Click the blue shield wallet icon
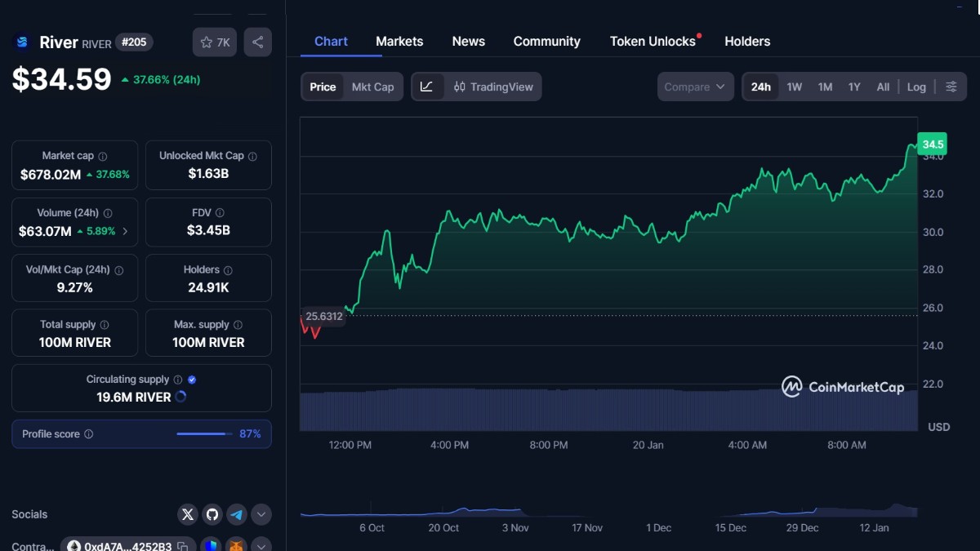 (x=212, y=546)
